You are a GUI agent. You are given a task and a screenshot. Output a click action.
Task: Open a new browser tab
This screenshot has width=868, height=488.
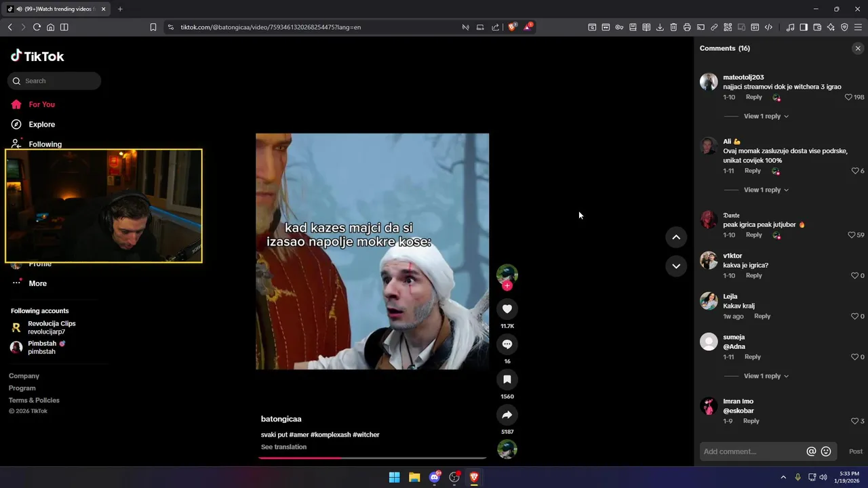tap(120, 9)
